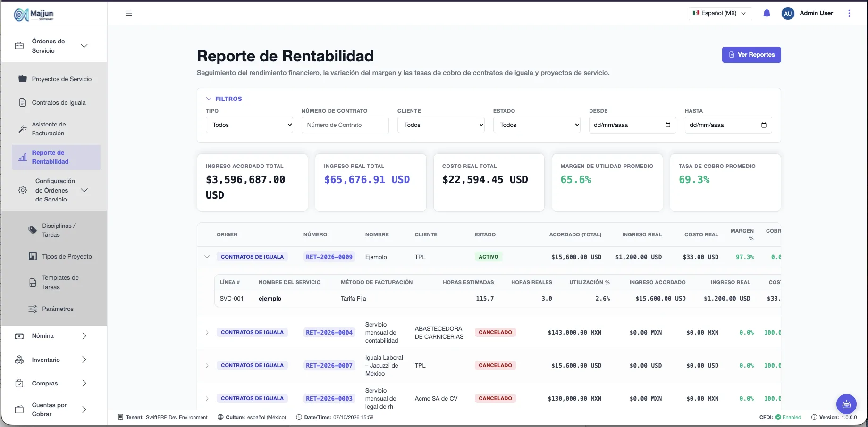The width and height of the screenshot is (868, 427).
Task: Click the Asistente de Facturación wand icon
Action: tap(23, 129)
